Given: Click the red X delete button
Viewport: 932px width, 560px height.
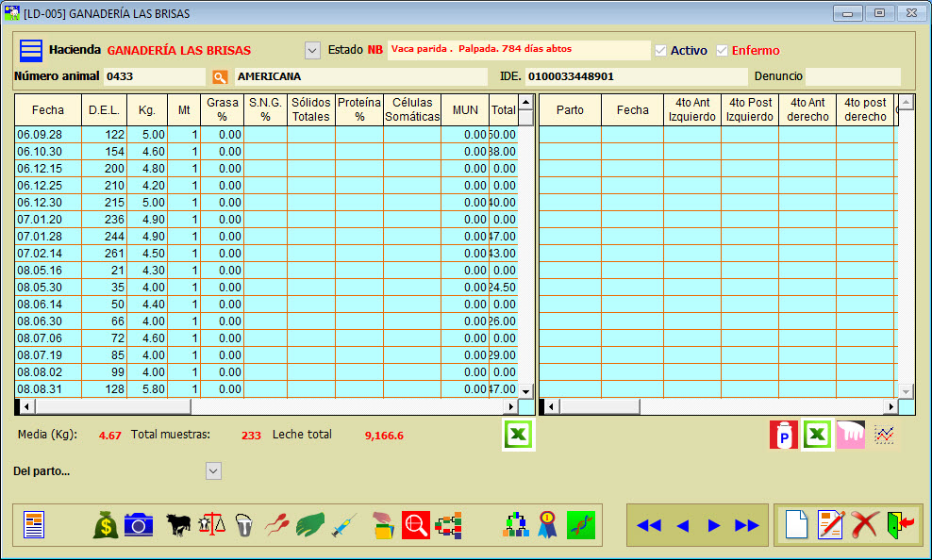Looking at the screenshot, I should coord(864,525).
